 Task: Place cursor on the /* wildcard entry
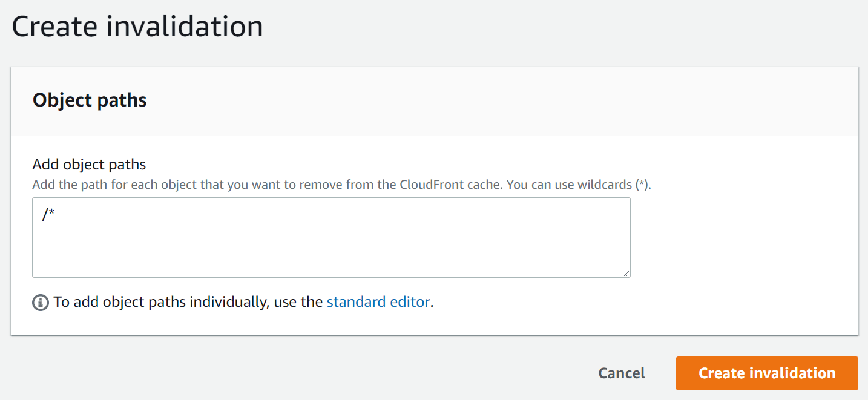click(48, 215)
